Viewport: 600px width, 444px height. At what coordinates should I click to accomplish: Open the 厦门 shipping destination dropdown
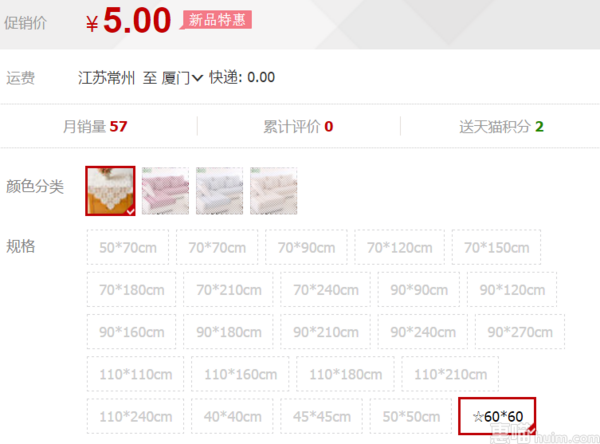(x=181, y=78)
